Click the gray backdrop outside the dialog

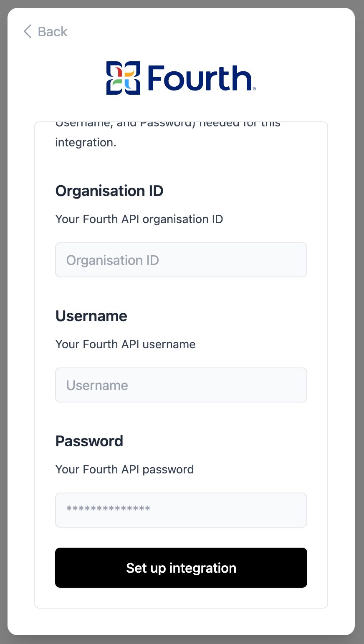tap(3, 322)
